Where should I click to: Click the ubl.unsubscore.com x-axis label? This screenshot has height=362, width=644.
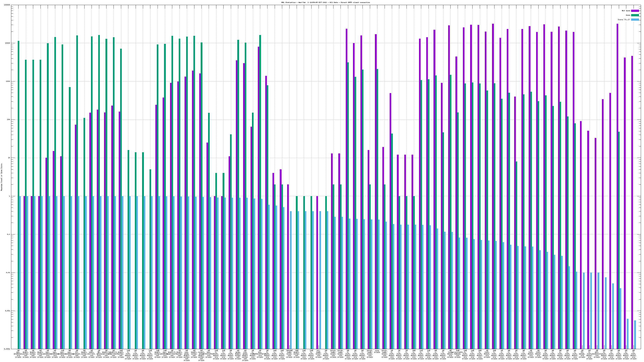point(597,354)
